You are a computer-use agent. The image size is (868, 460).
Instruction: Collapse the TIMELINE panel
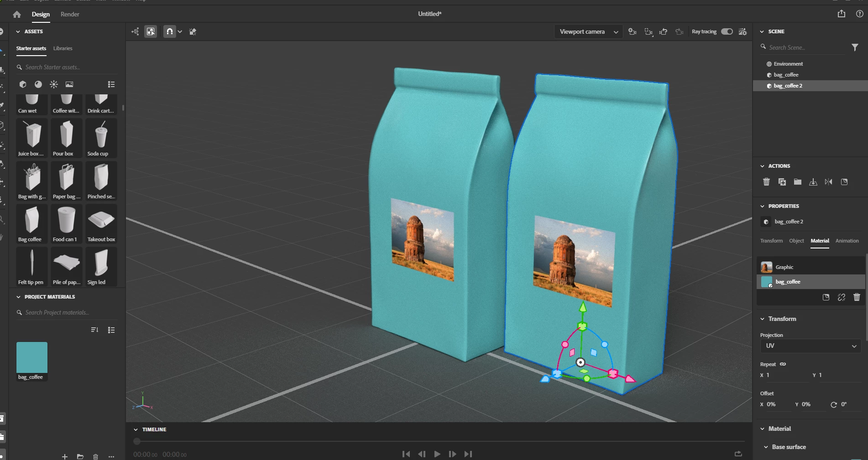coord(136,429)
